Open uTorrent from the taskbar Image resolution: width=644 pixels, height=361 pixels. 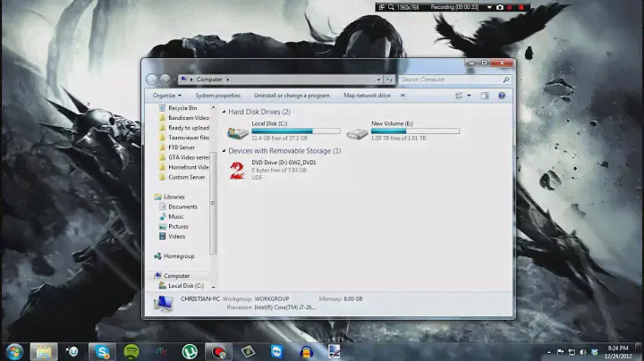188,350
